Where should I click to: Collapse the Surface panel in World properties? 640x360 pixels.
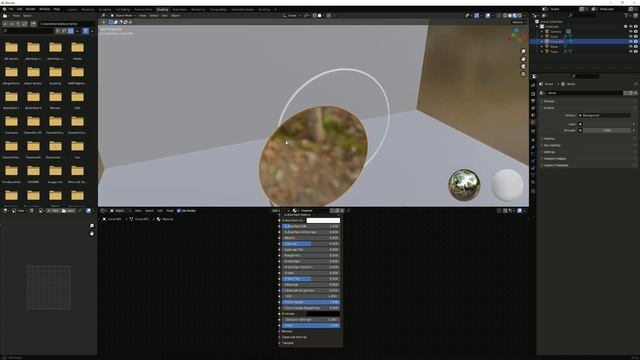pyautogui.click(x=549, y=108)
